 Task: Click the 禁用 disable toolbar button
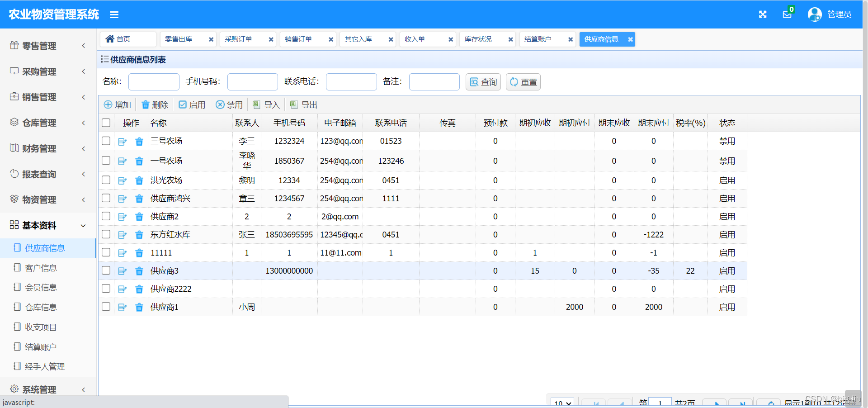(229, 105)
